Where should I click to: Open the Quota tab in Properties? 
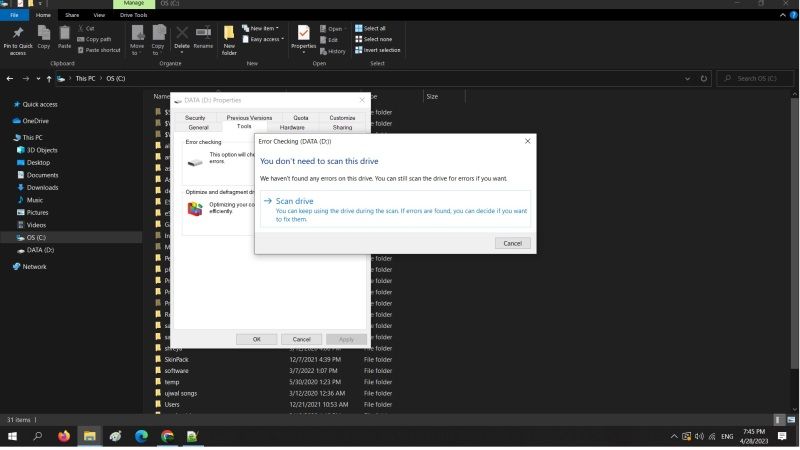click(301, 118)
